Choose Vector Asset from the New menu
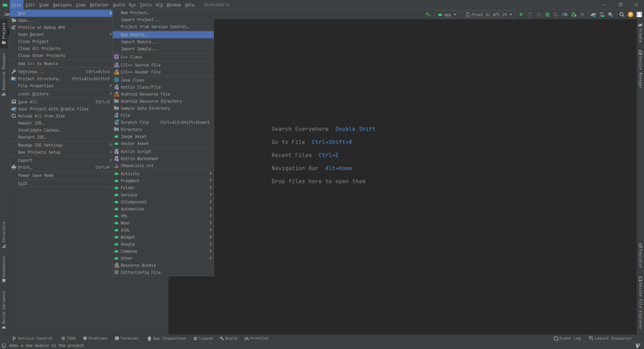This screenshot has height=349, width=644. 163,143
